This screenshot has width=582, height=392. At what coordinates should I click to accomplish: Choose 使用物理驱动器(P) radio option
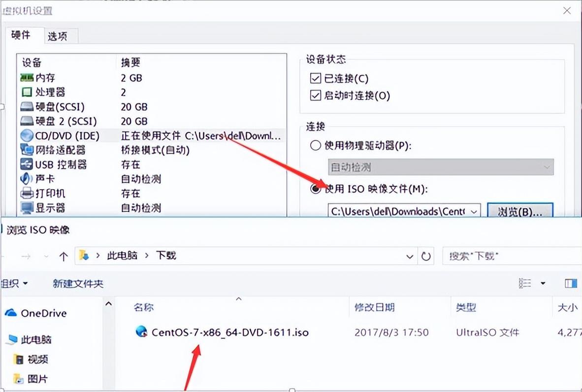point(315,146)
